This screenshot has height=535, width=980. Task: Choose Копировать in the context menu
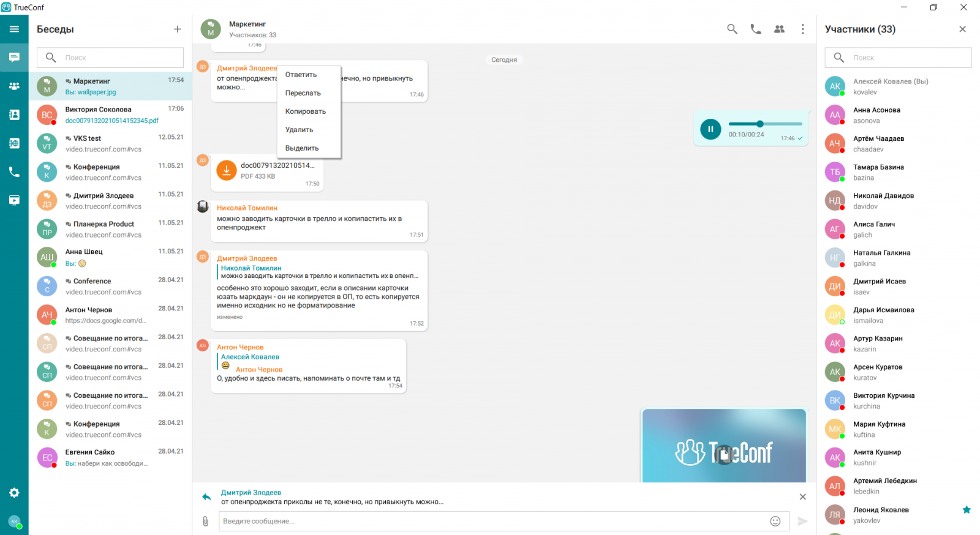(305, 111)
